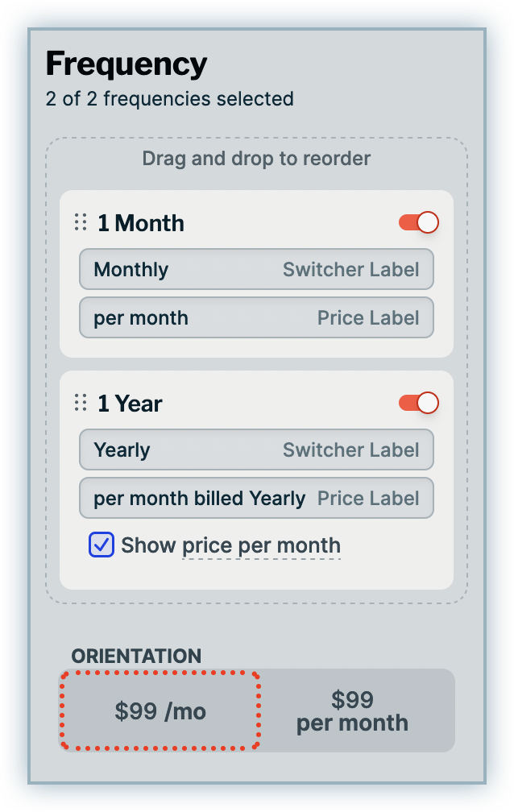The width and height of the screenshot is (514, 812).
Task: Click the underlined 'price per month' text
Action: 261,545
